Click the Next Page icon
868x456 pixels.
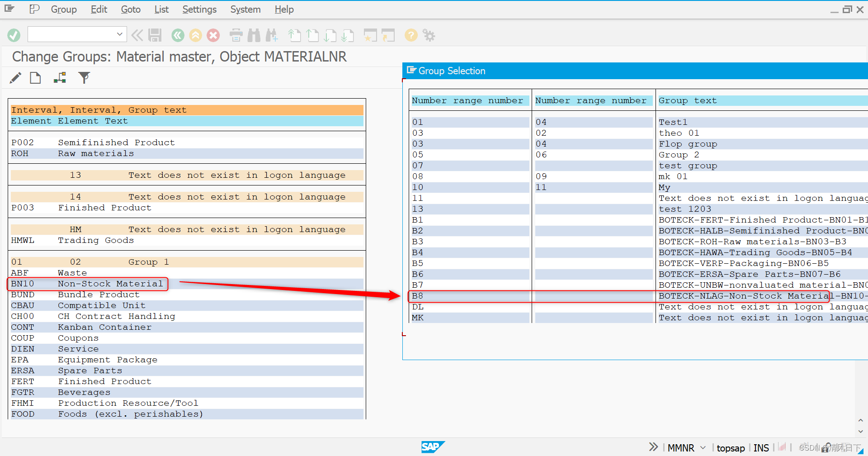tap(330, 35)
